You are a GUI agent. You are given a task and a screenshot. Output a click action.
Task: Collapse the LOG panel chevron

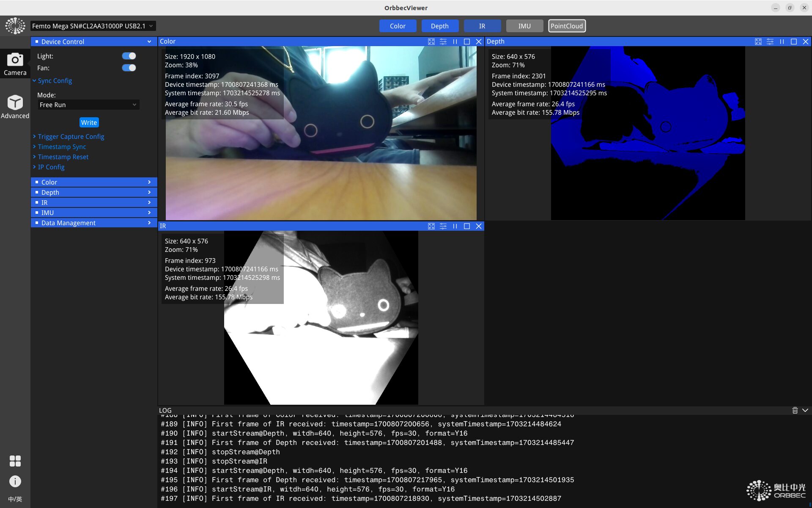[805, 410]
